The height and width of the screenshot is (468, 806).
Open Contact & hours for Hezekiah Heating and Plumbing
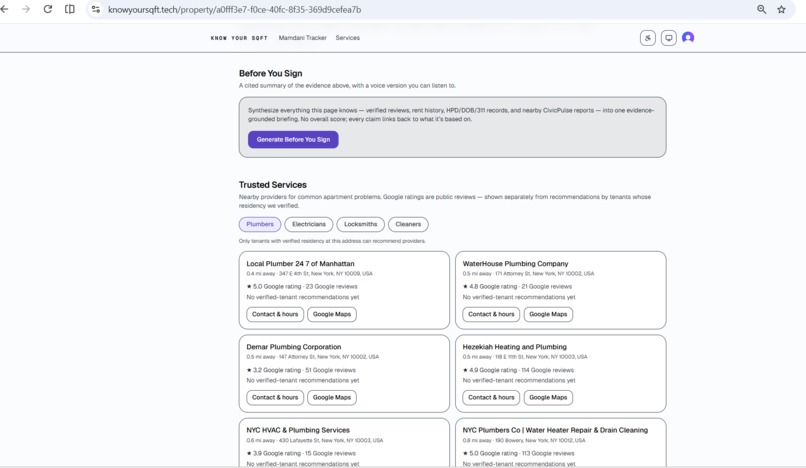[491, 398]
